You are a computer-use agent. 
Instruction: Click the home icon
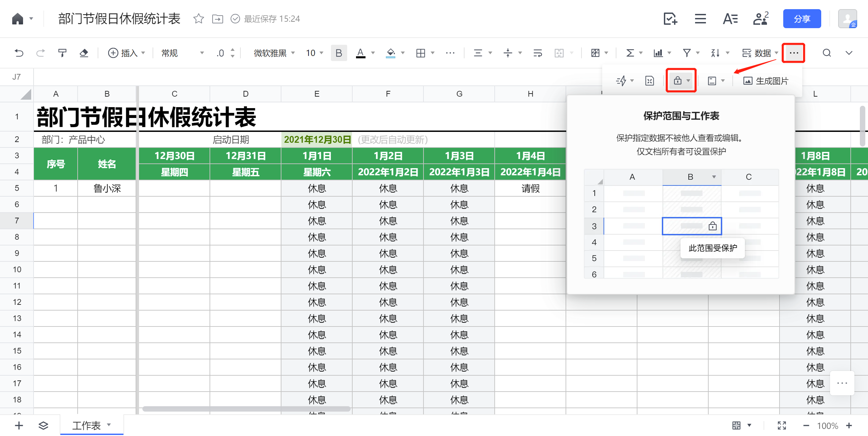click(x=18, y=19)
